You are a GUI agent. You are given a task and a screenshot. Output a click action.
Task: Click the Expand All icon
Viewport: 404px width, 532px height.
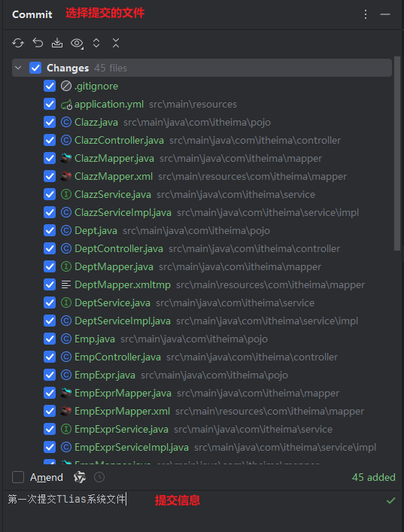96,43
